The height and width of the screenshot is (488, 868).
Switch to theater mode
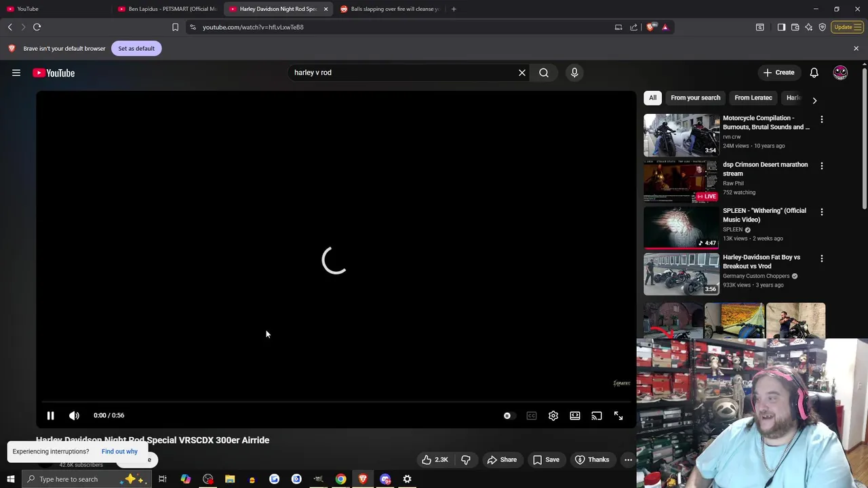coord(575,415)
